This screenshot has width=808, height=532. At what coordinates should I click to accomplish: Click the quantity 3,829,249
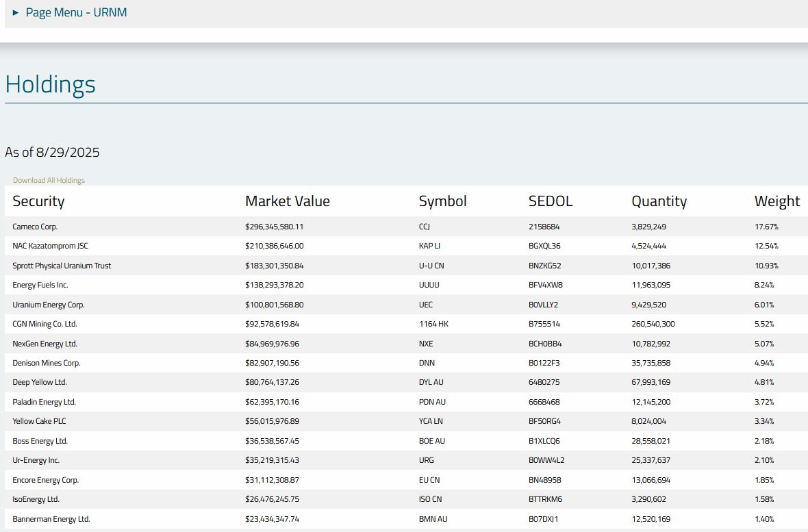pyautogui.click(x=648, y=227)
